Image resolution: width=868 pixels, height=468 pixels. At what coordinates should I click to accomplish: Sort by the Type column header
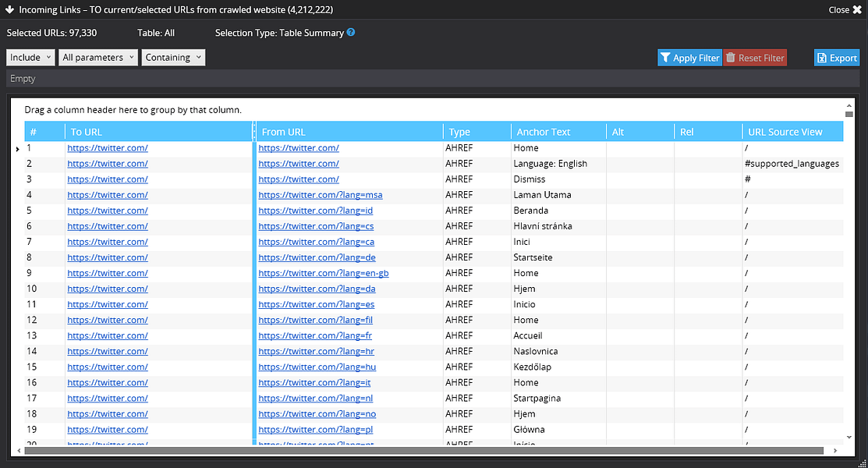477,132
